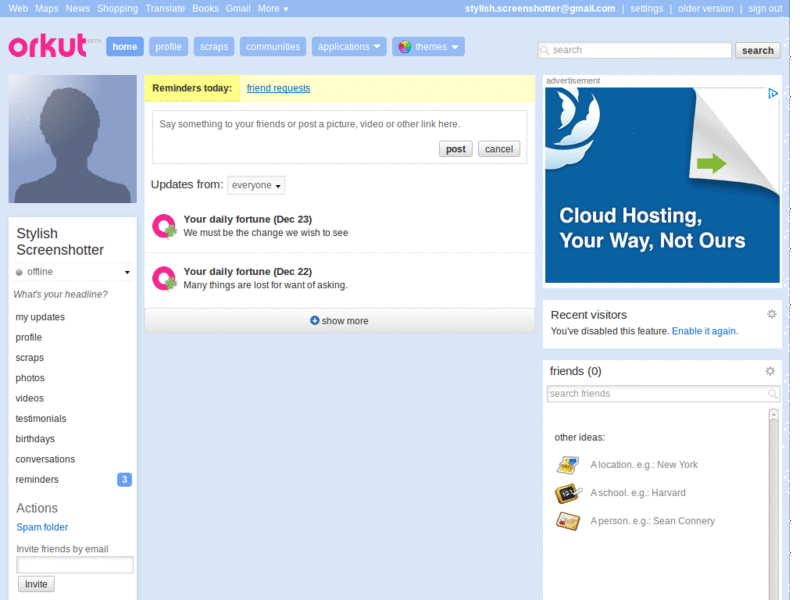
Task: Expand the More menu in top bar
Action: 273,9
